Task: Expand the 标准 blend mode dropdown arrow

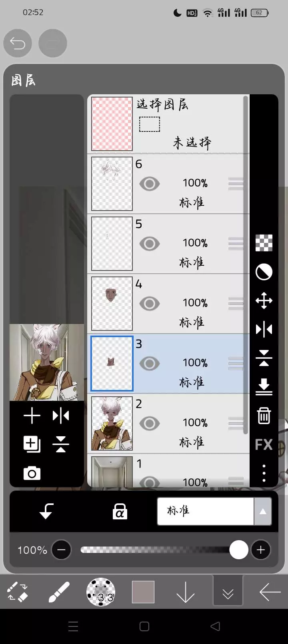Action: [263, 511]
